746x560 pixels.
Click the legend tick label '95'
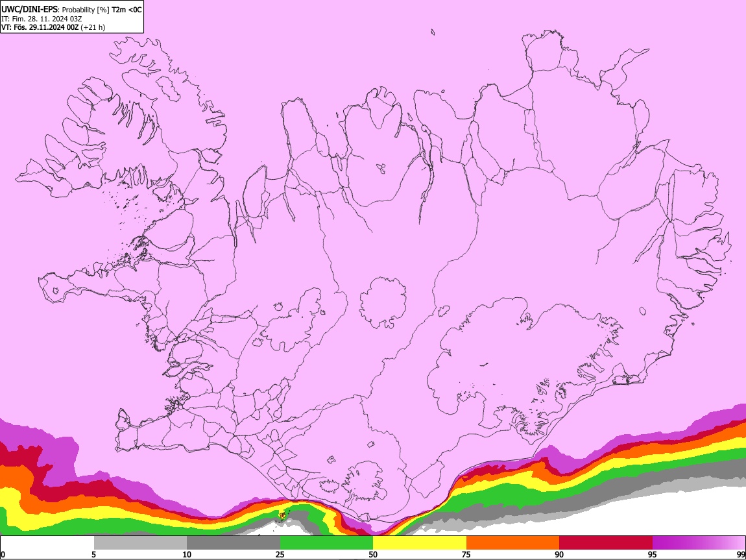pyautogui.click(x=653, y=554)
